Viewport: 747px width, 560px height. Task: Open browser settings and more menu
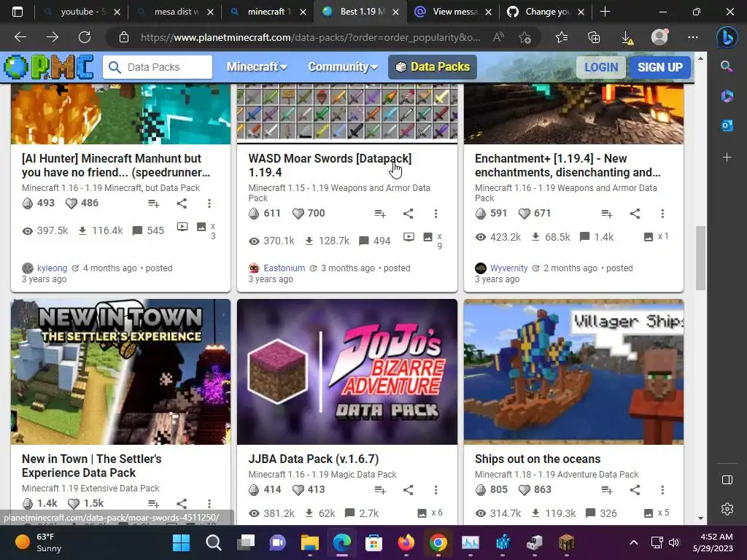[693, 37]
